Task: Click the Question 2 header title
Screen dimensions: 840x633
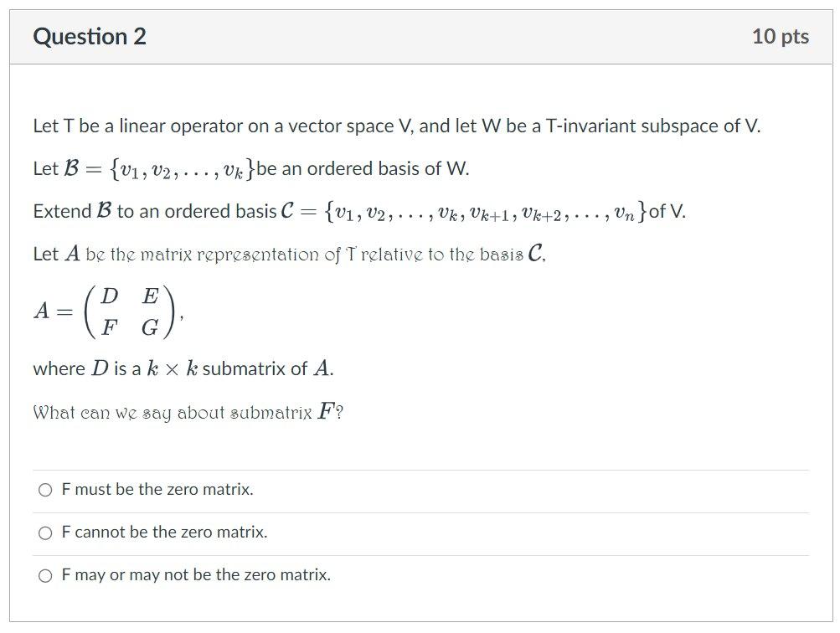Action: (x=88, y=37)
